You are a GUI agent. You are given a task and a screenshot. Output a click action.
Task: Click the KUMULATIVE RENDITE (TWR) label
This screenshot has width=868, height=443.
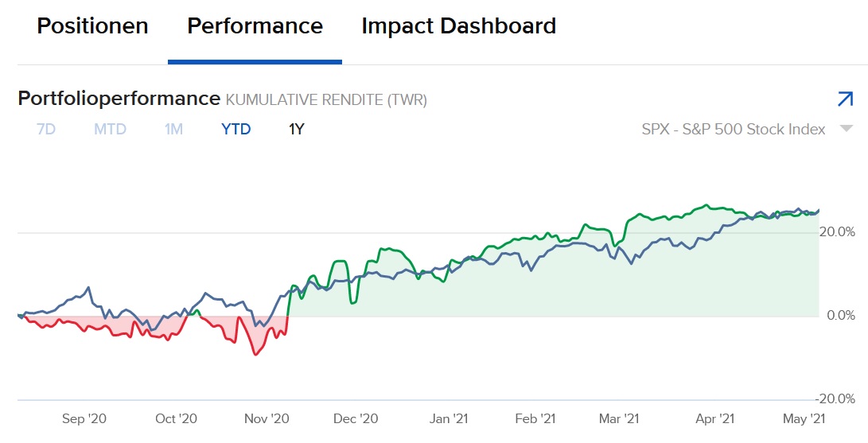point(326,100)
